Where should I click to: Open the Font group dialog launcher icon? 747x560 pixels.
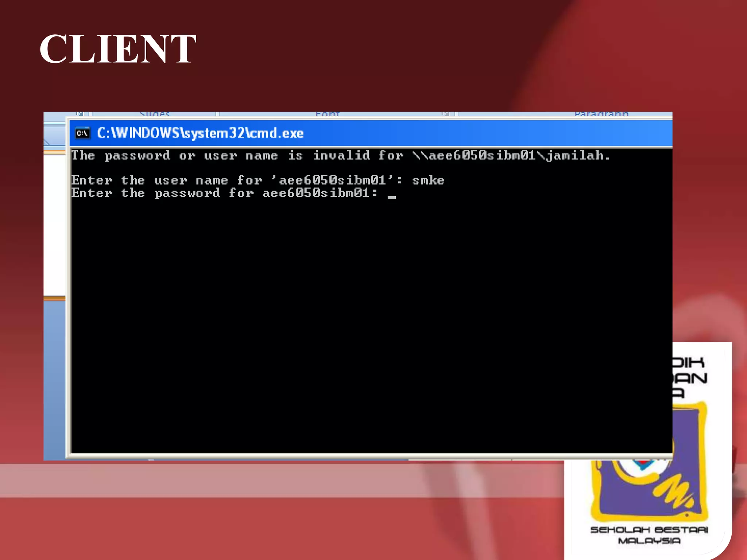[x=446, y=114]
